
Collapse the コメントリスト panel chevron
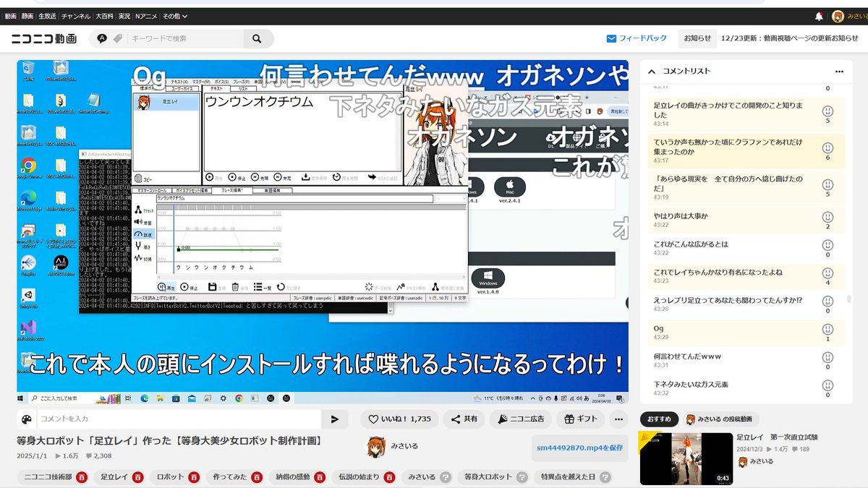coord(652,72)
